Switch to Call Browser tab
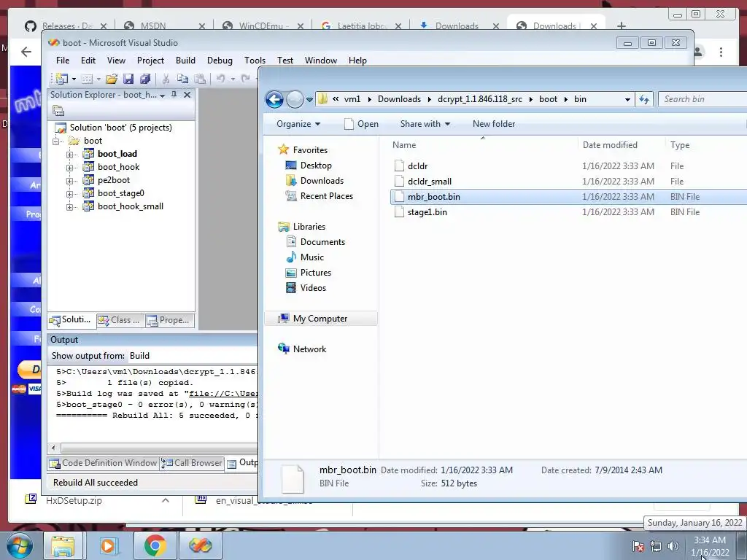Viewport: 747px width, 560px height. click(x=192, y=463)
